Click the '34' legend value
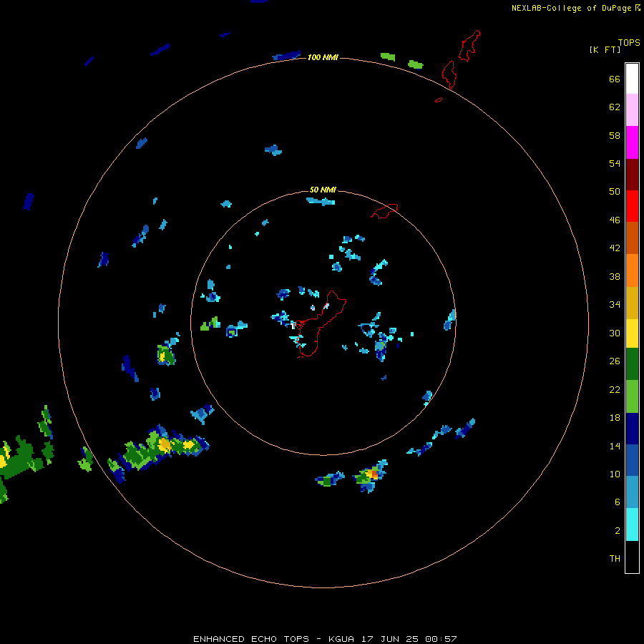The image size is (644, 644). tap(615, 304)
